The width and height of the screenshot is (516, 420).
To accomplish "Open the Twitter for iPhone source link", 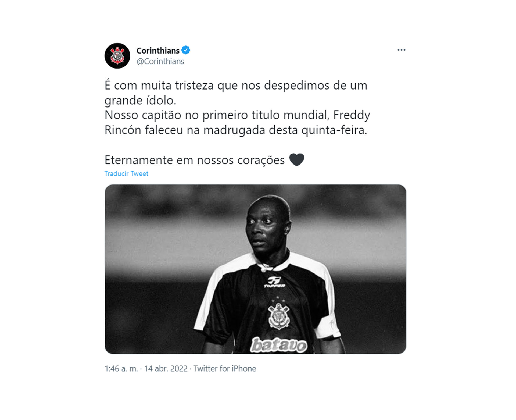I will click(225, 368).
